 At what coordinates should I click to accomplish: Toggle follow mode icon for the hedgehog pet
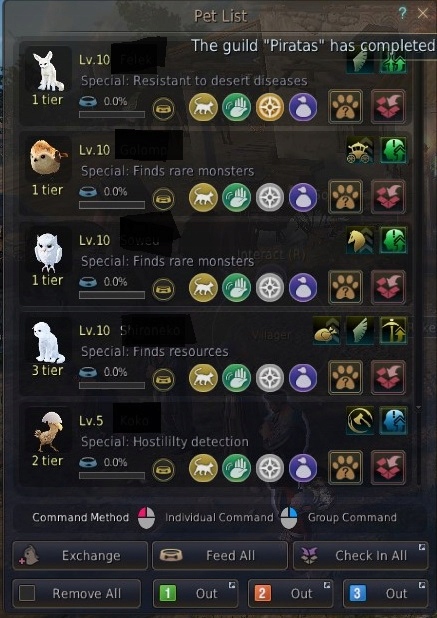(x=203, y=197)
